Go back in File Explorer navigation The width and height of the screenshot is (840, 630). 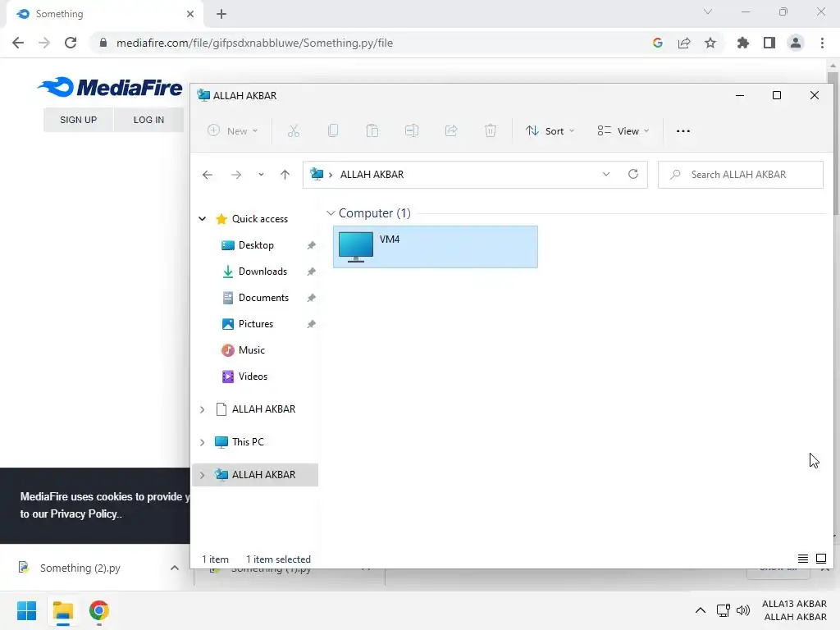(208, 175)
